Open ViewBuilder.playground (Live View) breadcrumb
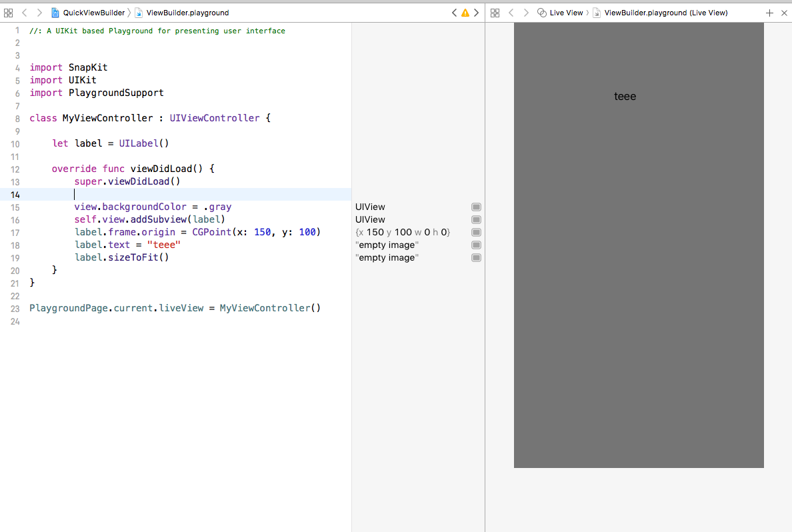This screenshot has height=532, width=792. click(666, 13)
